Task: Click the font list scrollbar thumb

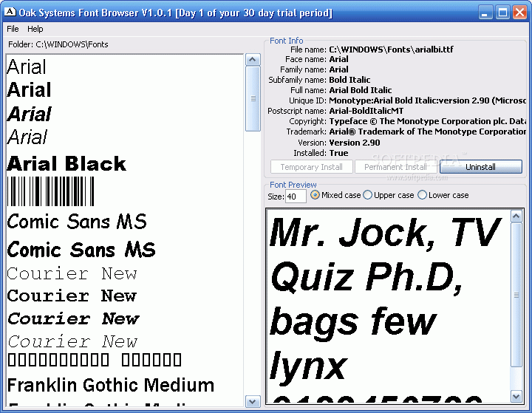Action: pos(253,99)
